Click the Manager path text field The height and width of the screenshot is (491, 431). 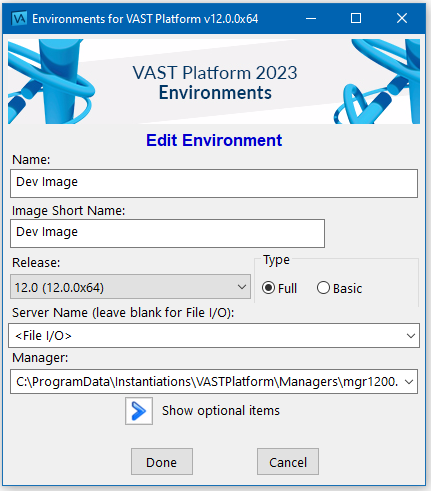coord(207,382)
